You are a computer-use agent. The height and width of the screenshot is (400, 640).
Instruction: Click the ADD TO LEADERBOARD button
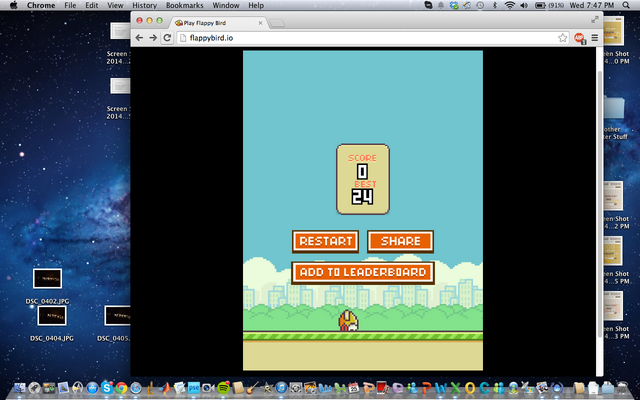363,272
